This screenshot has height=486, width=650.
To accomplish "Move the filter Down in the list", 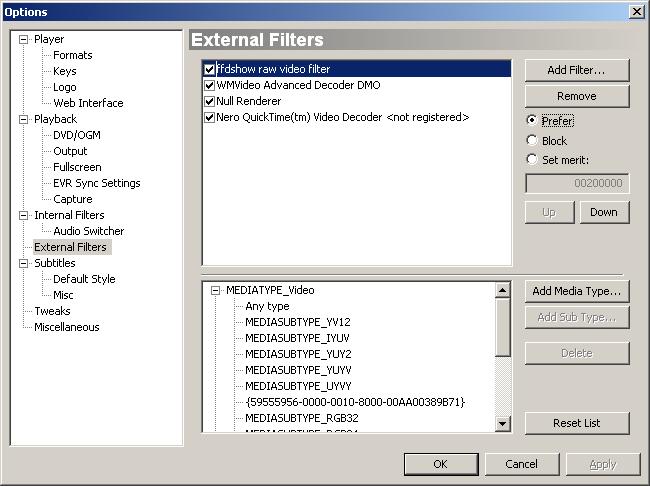I will pos(603,212).
